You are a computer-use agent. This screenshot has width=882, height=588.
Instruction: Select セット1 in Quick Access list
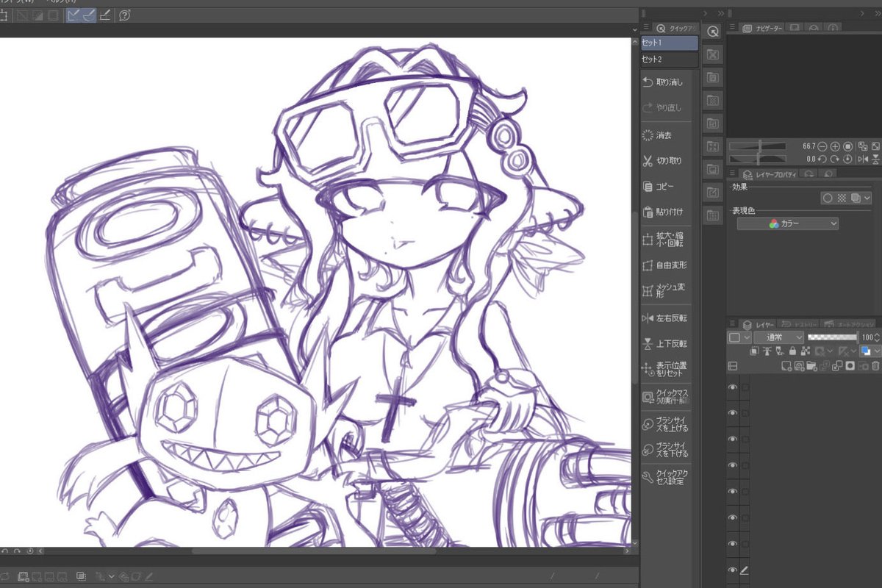[669, 43]
